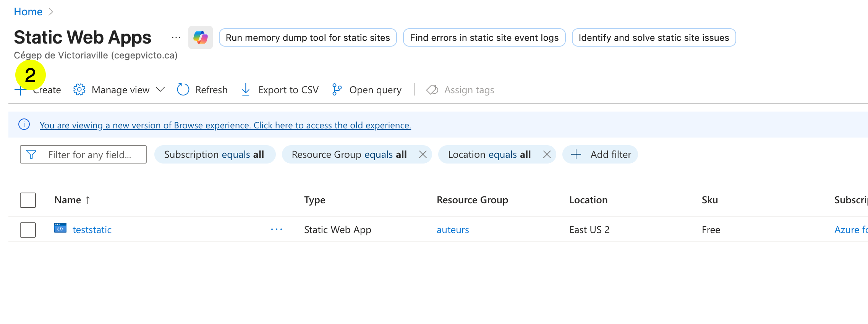The image size is (868, 324).
Task: Click the Refresh toolbar label
Action: 211,90
